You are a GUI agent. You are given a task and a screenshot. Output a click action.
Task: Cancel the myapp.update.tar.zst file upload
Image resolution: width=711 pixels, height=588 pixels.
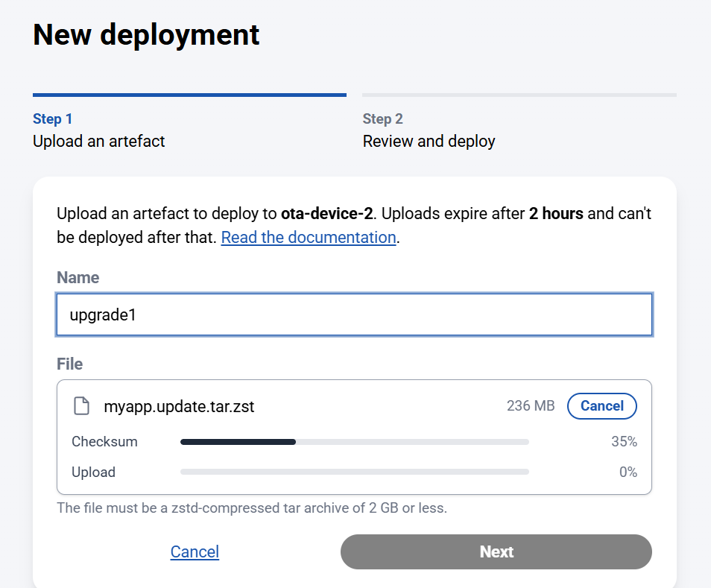coord(601,405)
